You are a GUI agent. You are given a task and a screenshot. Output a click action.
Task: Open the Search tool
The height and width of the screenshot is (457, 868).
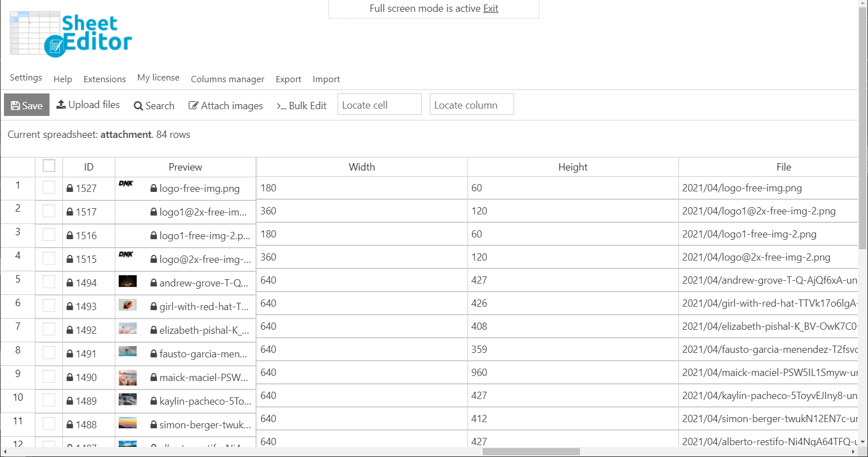coord(154,105)
